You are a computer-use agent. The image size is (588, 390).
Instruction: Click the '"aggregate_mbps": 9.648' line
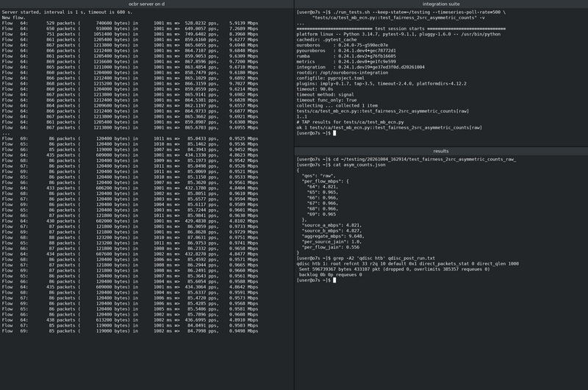333,236
